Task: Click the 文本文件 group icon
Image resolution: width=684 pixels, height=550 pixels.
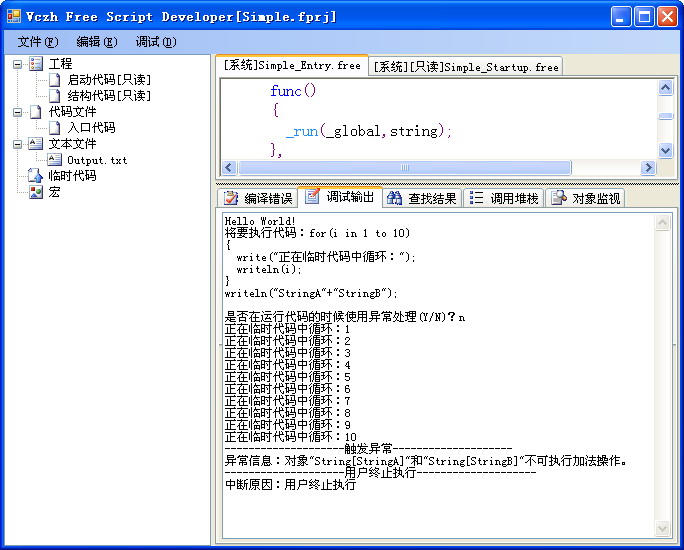Action: pos(35,143)
